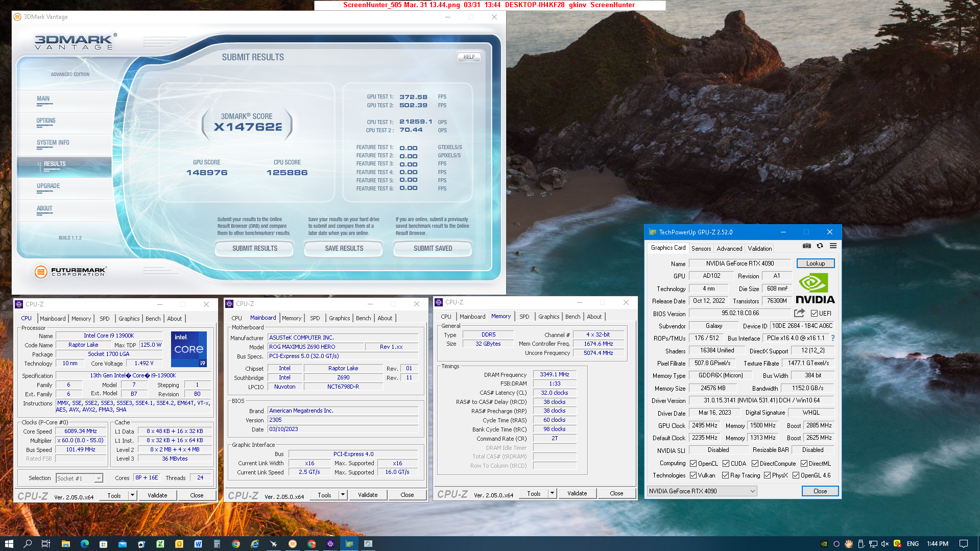Click the Lookup button in GPU-Z
980x551 pixels.
815,263
